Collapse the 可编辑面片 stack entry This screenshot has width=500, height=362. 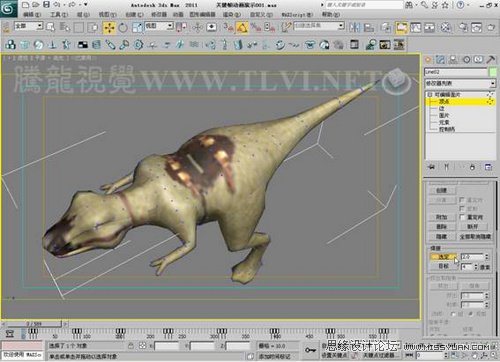click(x=430, y=95)
